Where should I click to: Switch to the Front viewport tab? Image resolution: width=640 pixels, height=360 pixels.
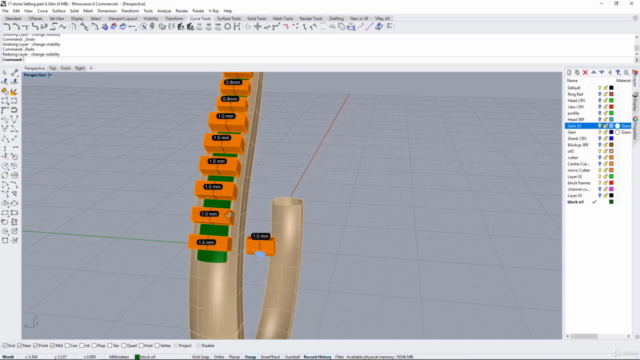point(65,68)
